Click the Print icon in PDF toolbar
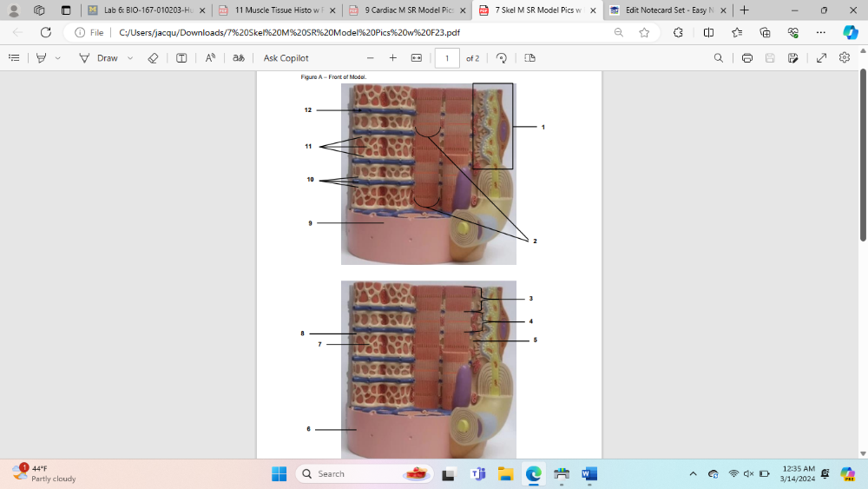Screen dimensions: 868x489 [x=746, y=58]
